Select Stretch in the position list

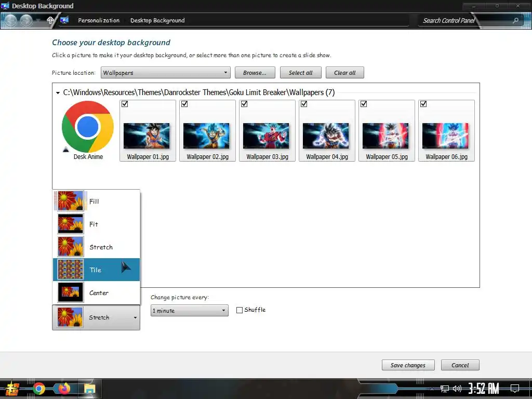(96, 247)
